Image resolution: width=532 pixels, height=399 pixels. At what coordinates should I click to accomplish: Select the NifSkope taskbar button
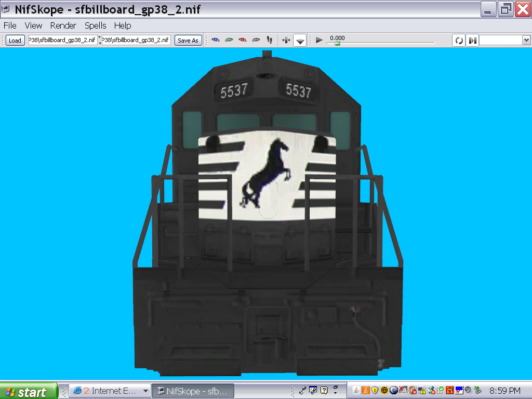[193, 391]
